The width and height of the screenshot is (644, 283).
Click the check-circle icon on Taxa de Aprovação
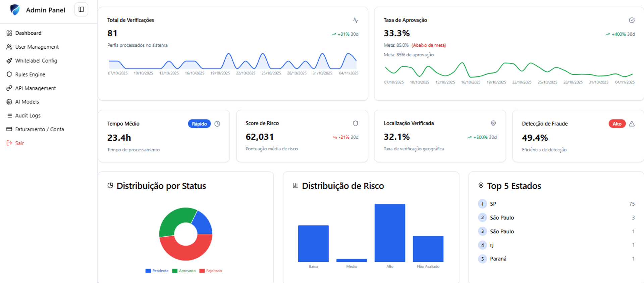(x=632, y=20)
